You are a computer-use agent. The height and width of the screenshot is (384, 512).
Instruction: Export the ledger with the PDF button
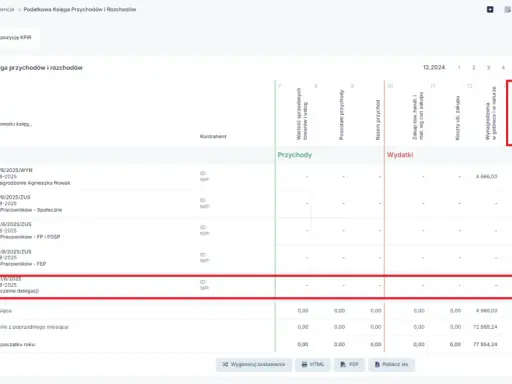tap(349, 365)
